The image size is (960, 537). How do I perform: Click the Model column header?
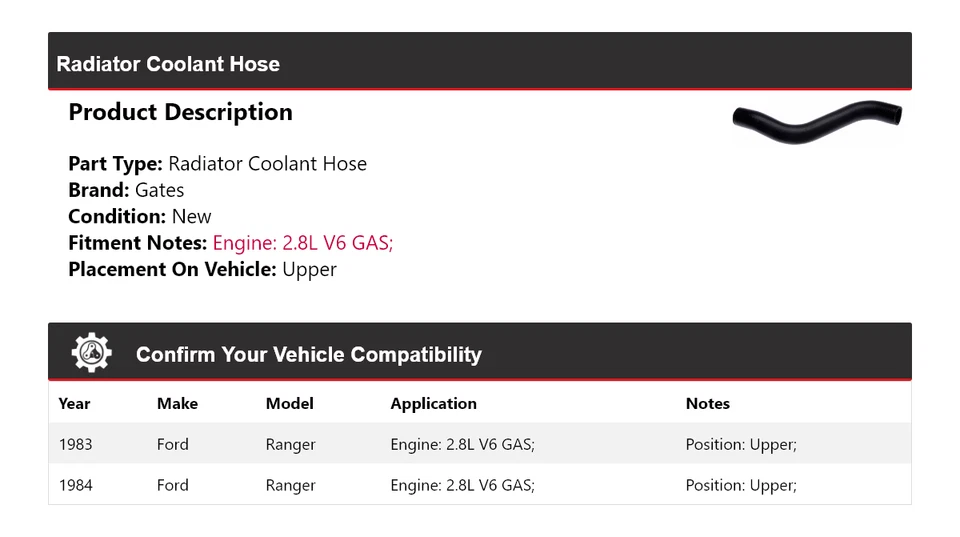pyautogui.click(x=289, y=404)
